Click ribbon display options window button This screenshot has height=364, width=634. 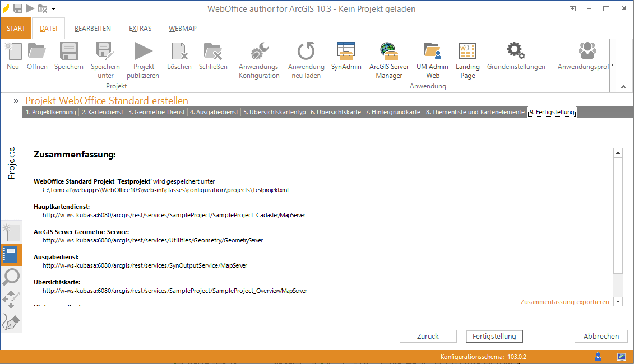[x=572, y=8]
